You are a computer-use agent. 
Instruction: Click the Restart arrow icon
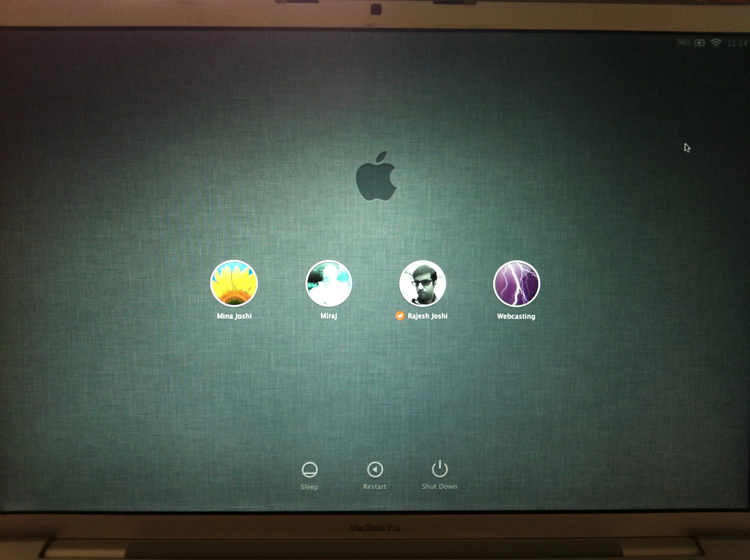[375, 469]
